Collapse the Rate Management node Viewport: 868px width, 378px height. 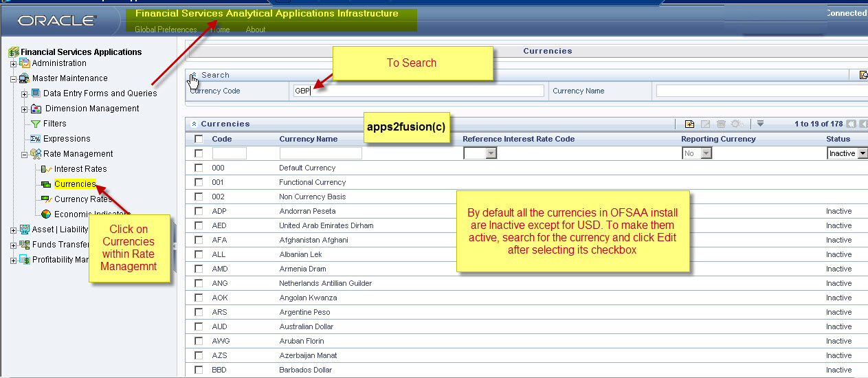coord(25,155)
